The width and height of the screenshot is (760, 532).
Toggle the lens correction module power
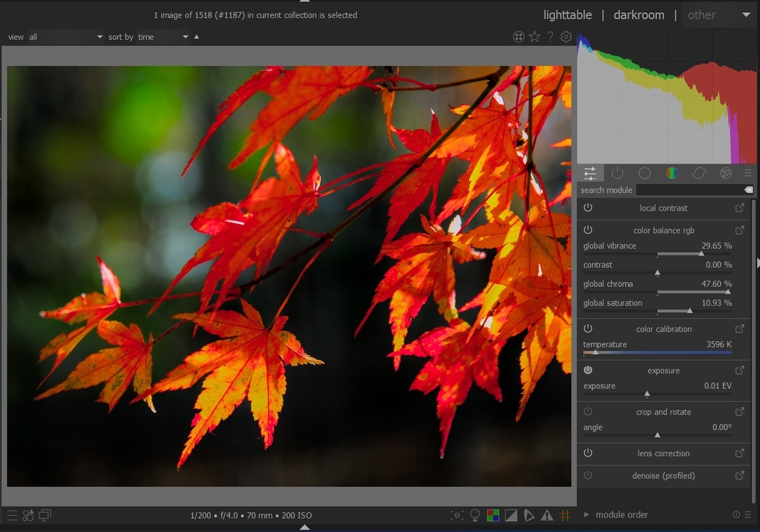pos(588,453)
